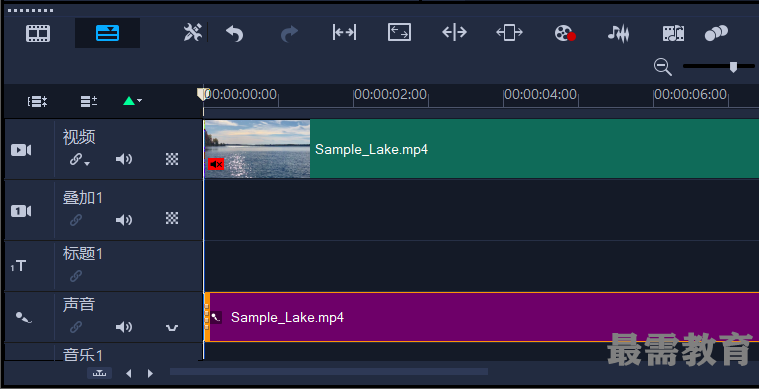Open Customize Toolbar tools
759x389 pixels.
point(192,33)
